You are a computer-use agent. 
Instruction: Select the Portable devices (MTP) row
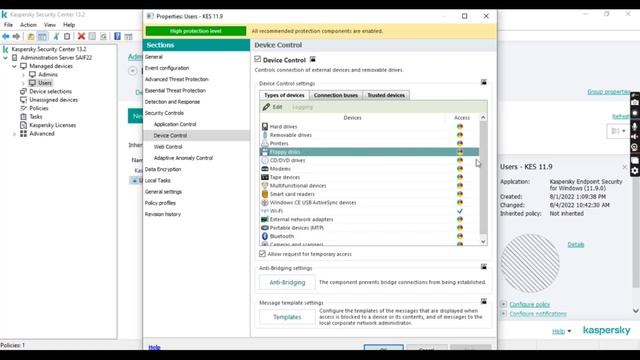coord(369,228)
